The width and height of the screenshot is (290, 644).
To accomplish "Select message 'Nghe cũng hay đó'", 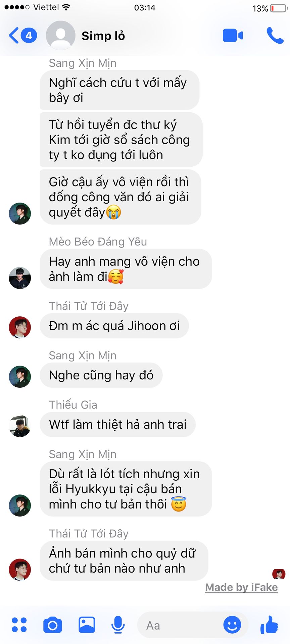I will (x=101, y=375).
